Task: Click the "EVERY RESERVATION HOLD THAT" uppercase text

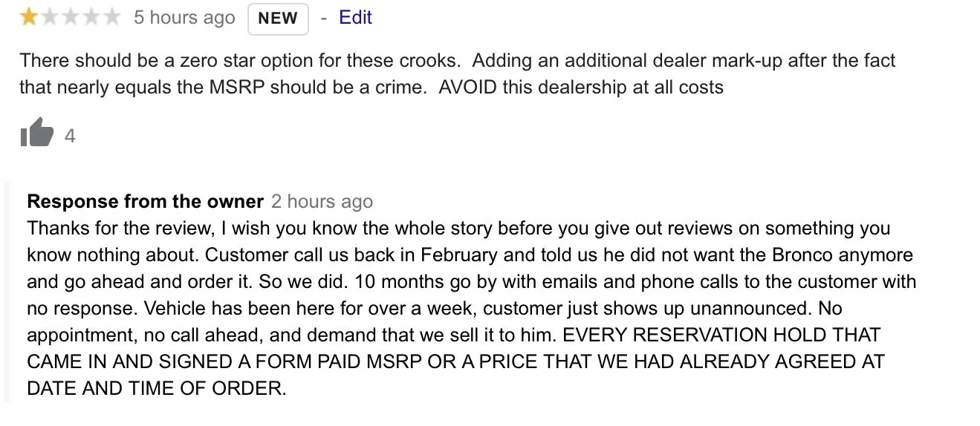Action: pos(721,335)
